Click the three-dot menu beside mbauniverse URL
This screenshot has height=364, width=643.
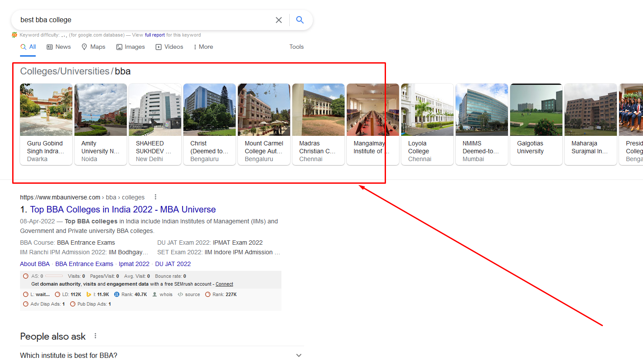click(156, 197)
